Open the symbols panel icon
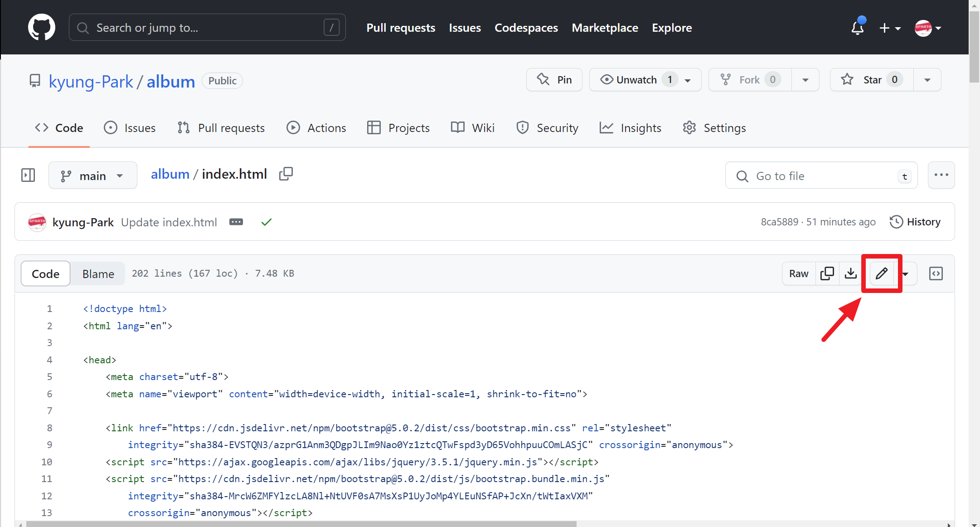This screenshot has width=980, height=527. (936, 273)
